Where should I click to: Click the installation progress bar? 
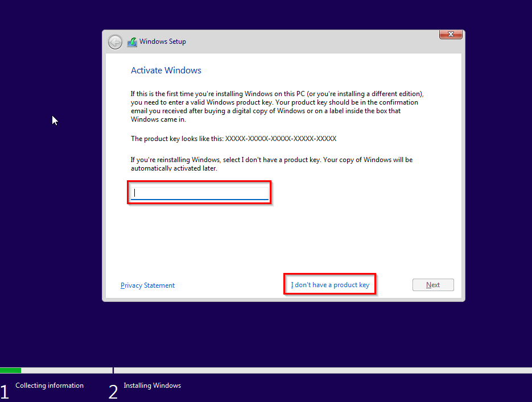(x=266, y=371)
